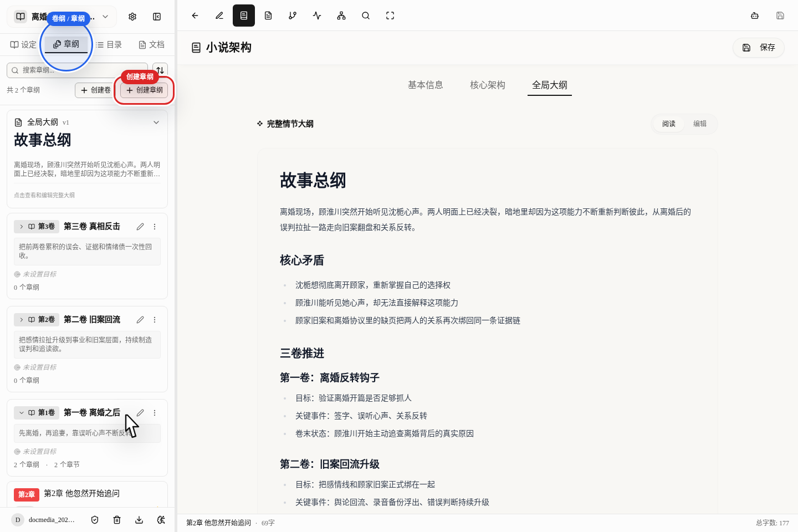Screen dimensions: 798x532
Task: Switch to the 目录 sidebar tab
Action: pos(109,45)
